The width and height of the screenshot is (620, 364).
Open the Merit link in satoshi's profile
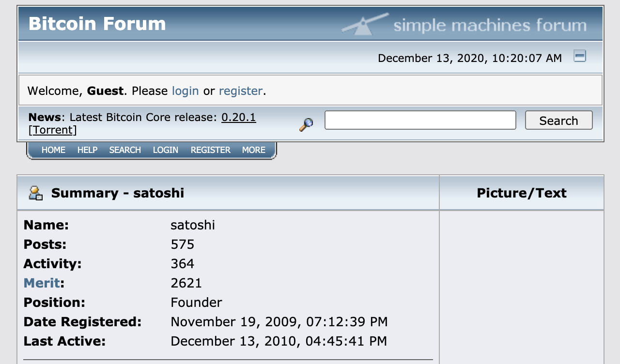tap(42, 283)
